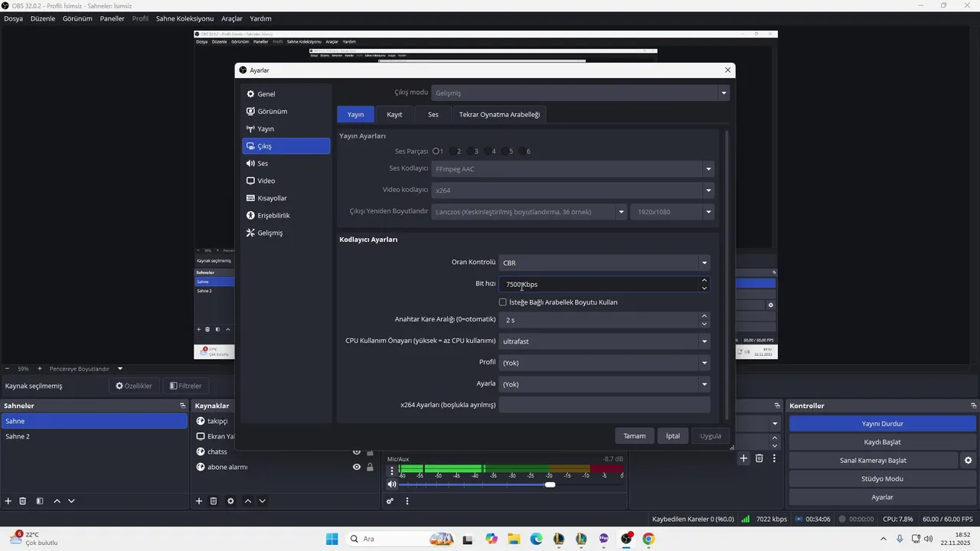Switch to Ses tab in output settings
The image size is (980, 551).
[x=433, y=115]
